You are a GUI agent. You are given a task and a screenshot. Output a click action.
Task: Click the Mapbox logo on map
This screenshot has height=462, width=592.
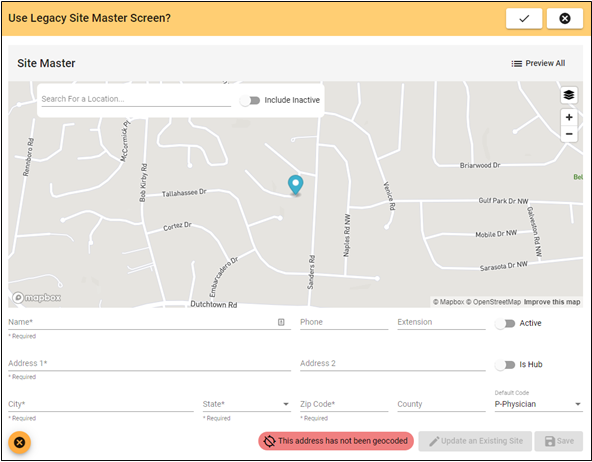pyautogui.click(x=37, y=298)
